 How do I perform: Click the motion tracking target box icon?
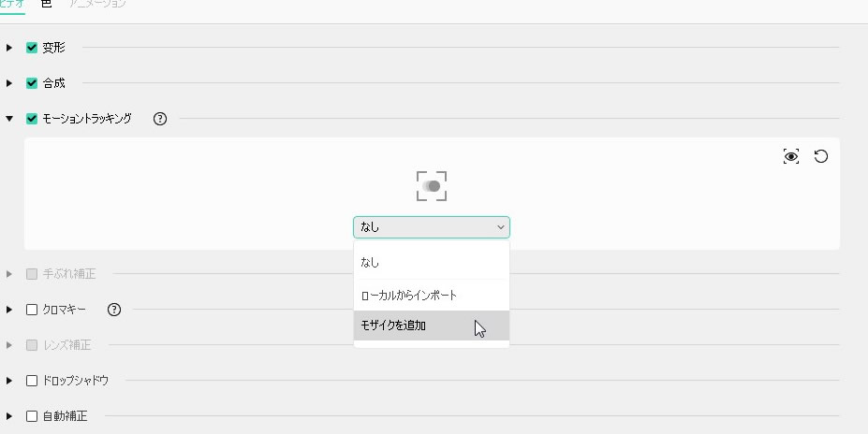tap(432, 186)
